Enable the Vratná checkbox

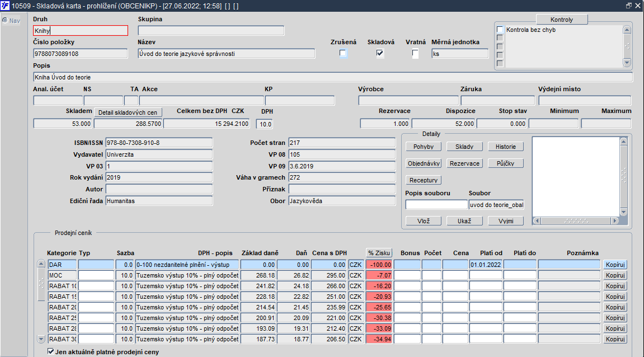coord(415,54)
